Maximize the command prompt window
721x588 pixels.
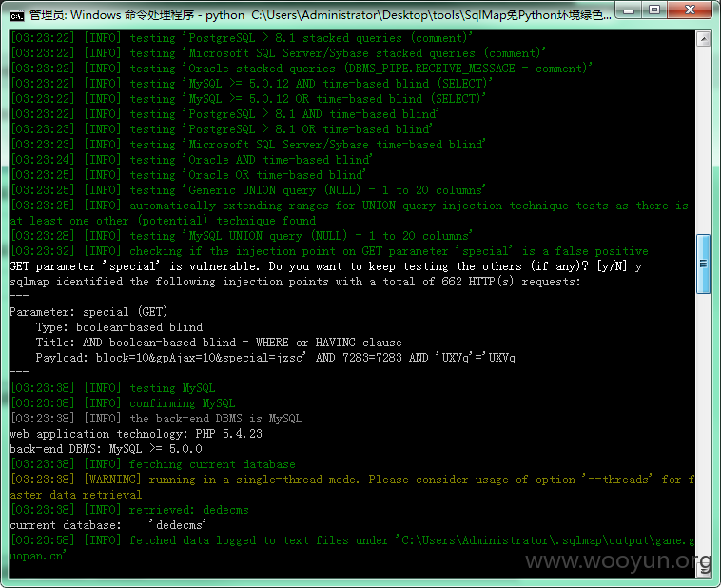(654, 10)
